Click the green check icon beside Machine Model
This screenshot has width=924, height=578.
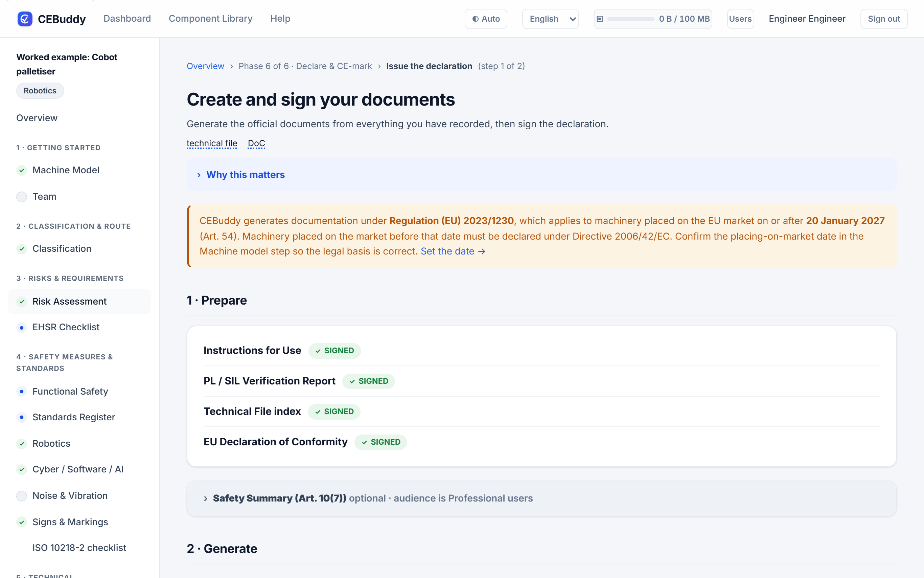[x=22, y=171]
